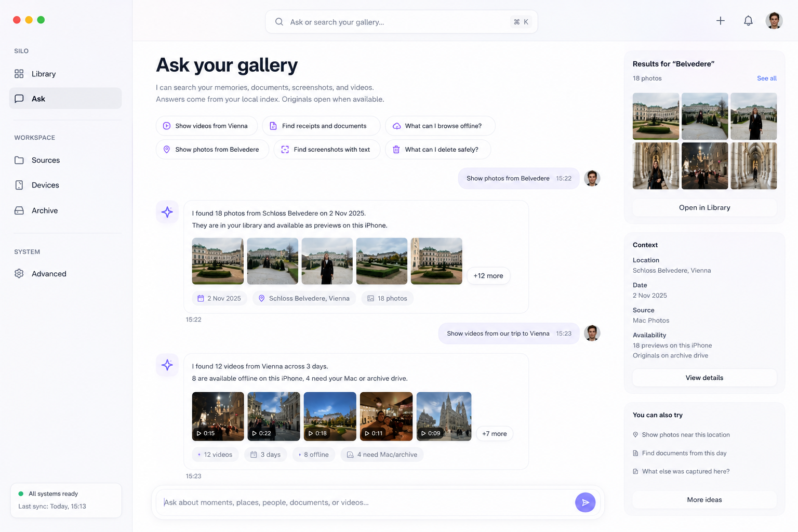Focus the Ask or search your gallery field
Image resolution: width=798 pixels, height=532 pixels.
point(401,22)
